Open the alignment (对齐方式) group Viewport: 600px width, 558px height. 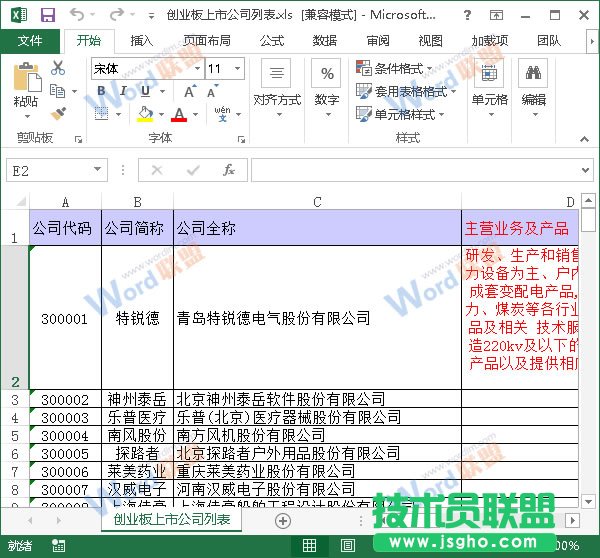point(277,89)
